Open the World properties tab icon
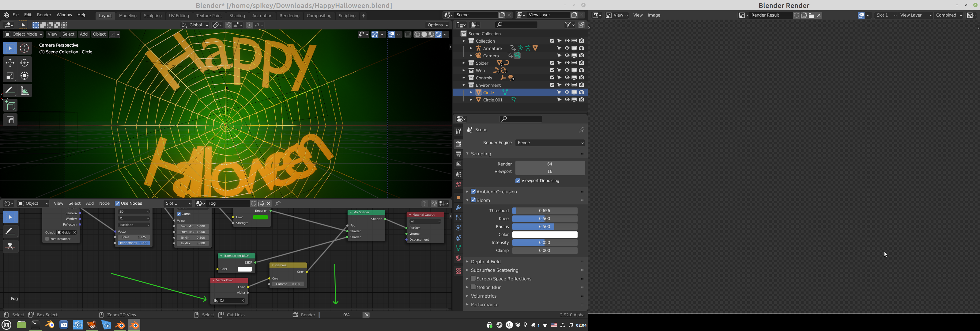This screenshot has height=331, width=980. (458, 185)
